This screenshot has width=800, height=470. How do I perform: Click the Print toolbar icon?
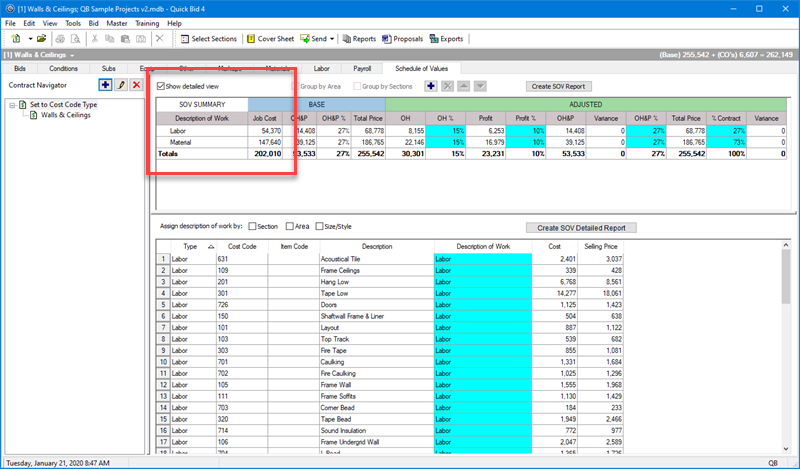tap(60, 39)
